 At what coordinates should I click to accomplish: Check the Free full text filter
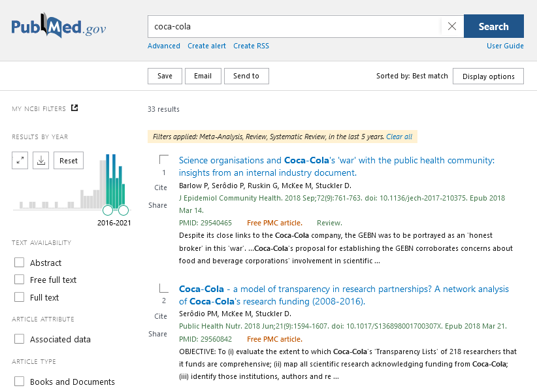(20, 280)
